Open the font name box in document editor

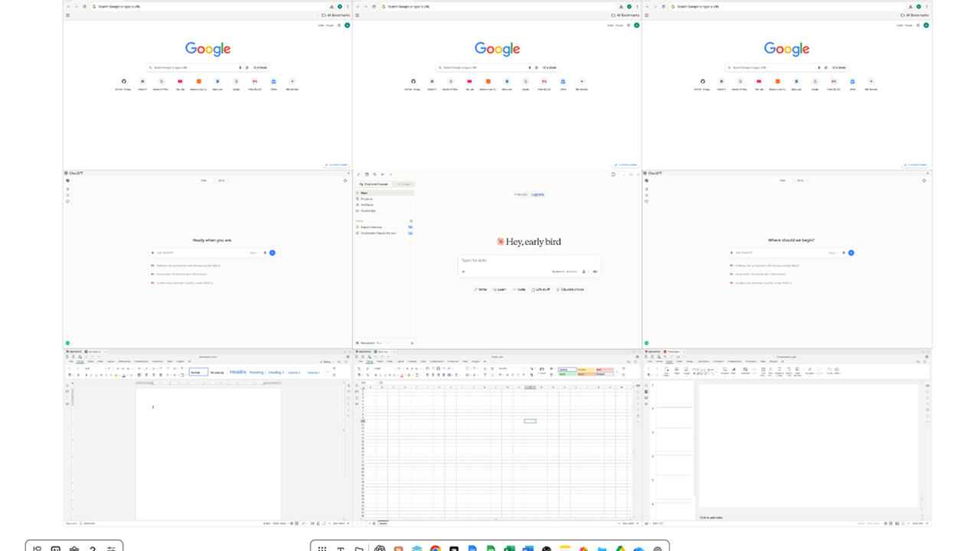[x=94, y=368]
